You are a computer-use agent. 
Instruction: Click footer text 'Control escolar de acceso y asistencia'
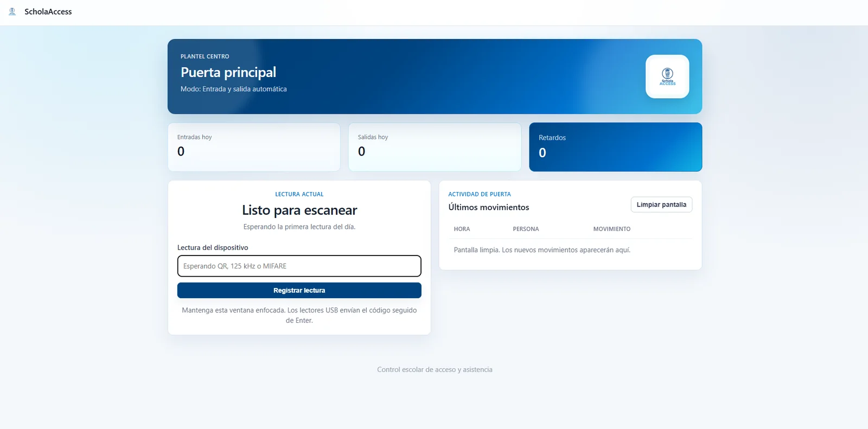[435, 369]
